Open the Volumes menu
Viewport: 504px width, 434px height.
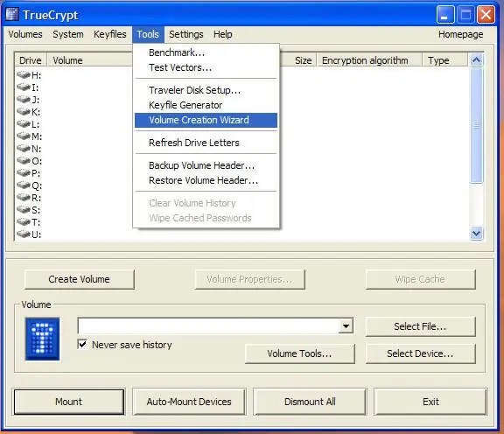click(x=25, y=34)
